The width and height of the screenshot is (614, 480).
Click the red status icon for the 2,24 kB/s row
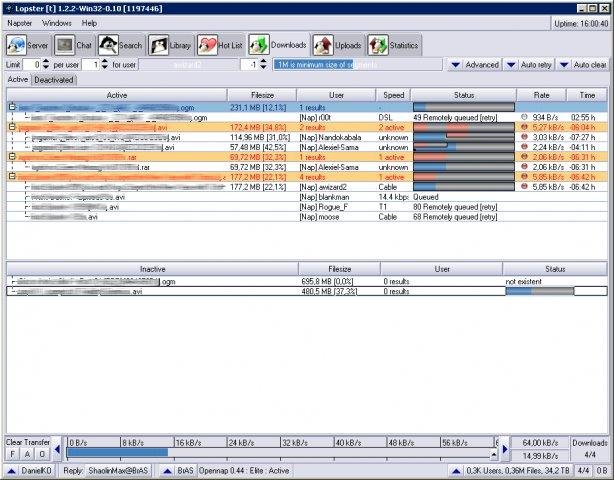tap(524, 147)
